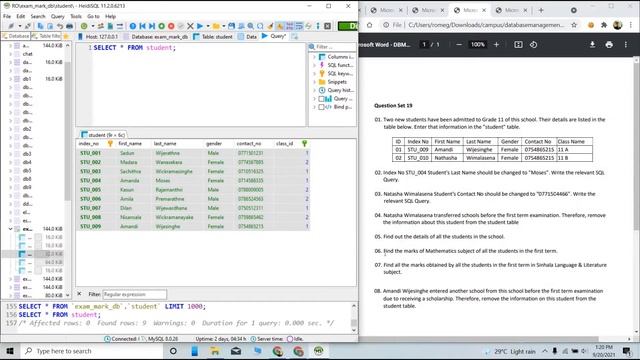Expand the Query history helper node
Image resolution: width=640 pixels, height=360 pixels.
[x=315, y=90]
